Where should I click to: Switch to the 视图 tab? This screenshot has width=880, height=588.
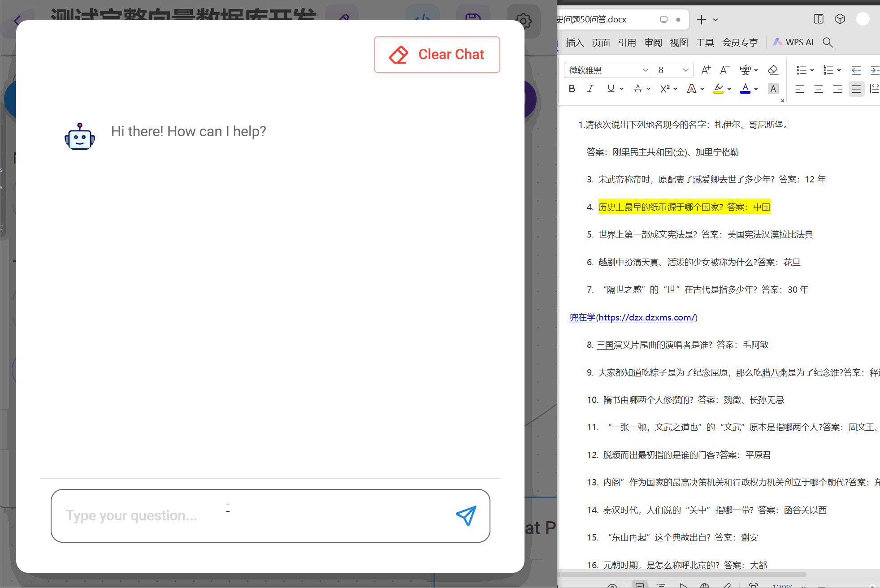[x=679, y=42]
